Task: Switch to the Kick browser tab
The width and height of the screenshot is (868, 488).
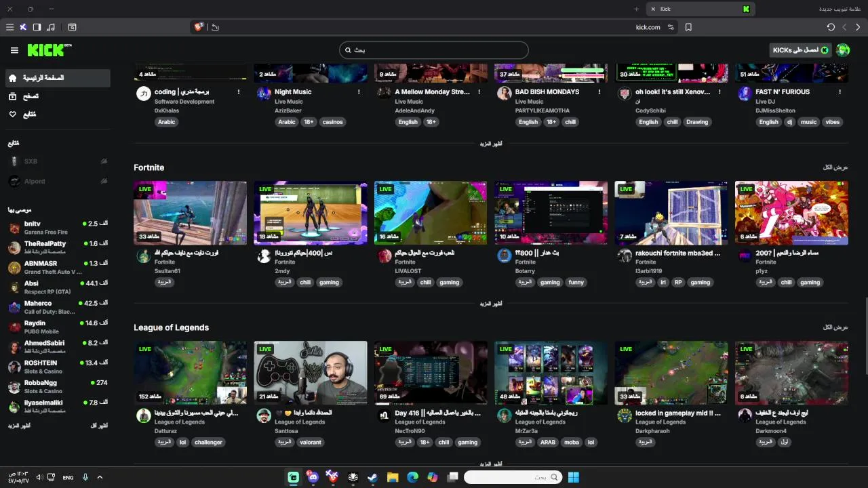Action: (x=701, y=9)
